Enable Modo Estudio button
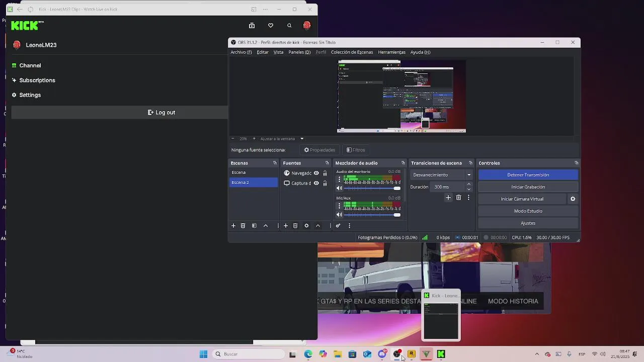The height and width of the screenshot is (362, 644). pyautogui.click(x=528, y=211)
